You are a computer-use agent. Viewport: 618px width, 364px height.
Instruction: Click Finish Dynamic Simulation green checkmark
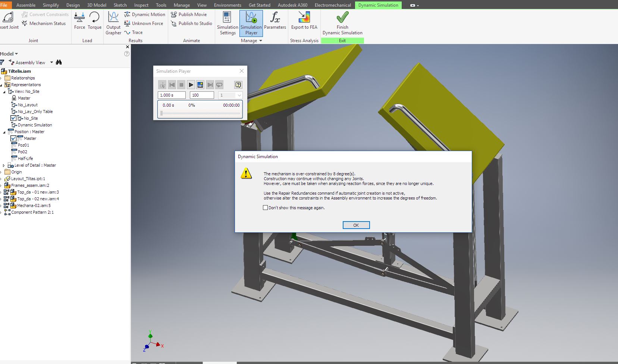pos(342,17)
